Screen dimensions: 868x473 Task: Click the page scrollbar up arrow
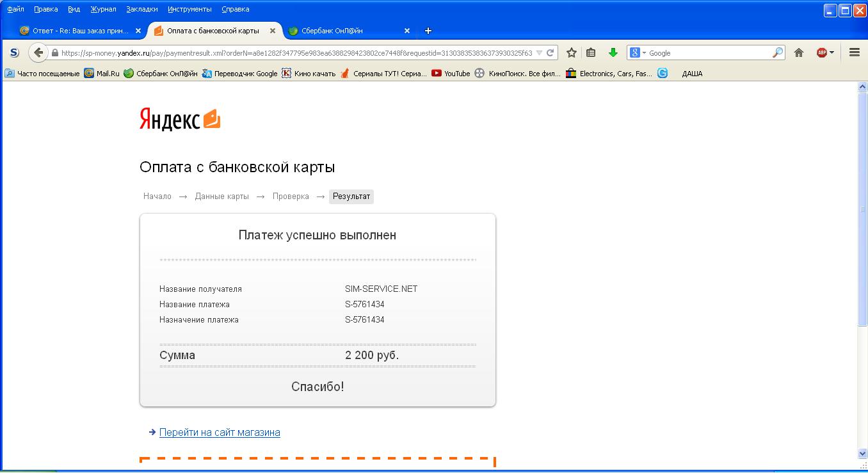point(862,87)
